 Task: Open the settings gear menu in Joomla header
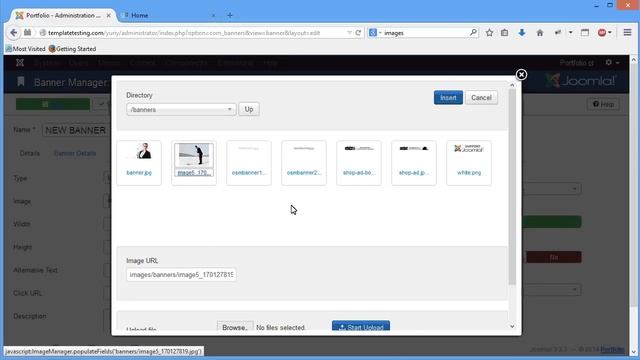[612, 62]
